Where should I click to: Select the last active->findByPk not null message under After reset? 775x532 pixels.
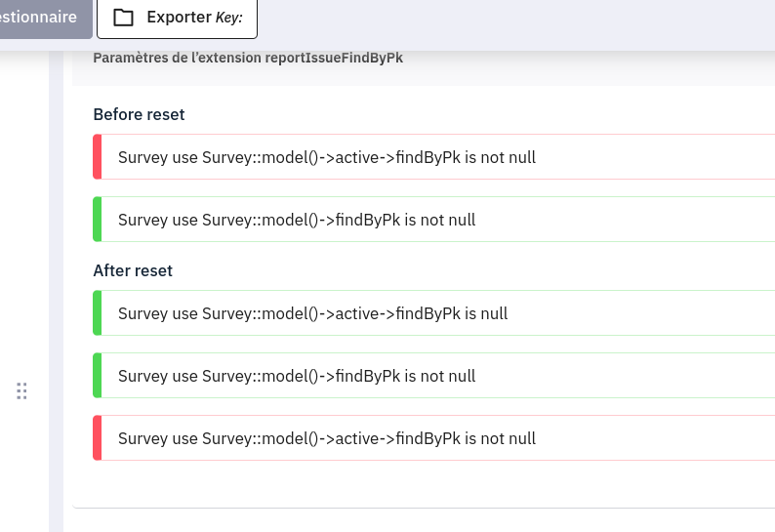[327, 438]
